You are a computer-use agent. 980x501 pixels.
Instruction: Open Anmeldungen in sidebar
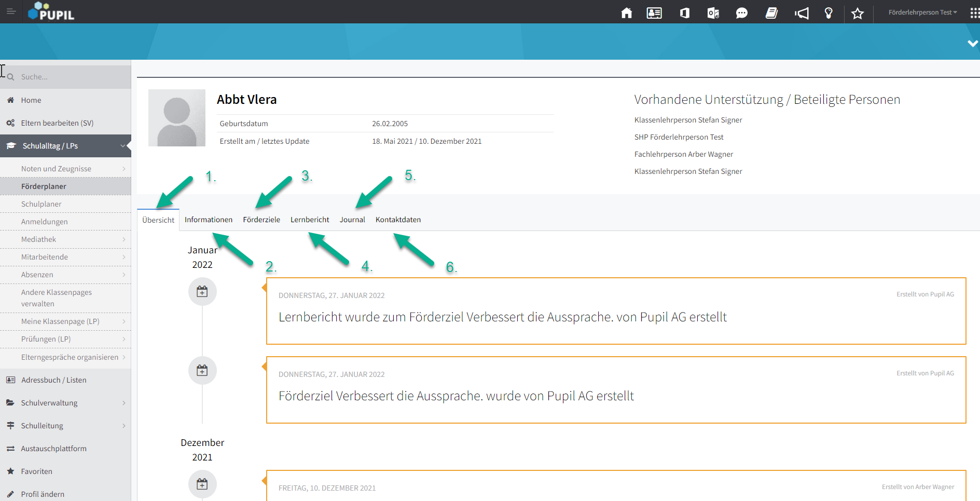pyautogui.click(x=65, y=222)
